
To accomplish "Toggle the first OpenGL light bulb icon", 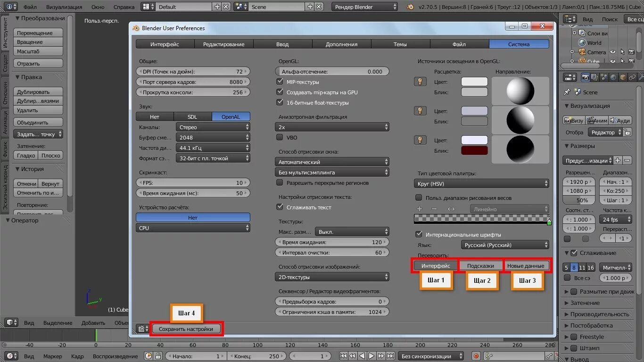I will pos(420,82).
